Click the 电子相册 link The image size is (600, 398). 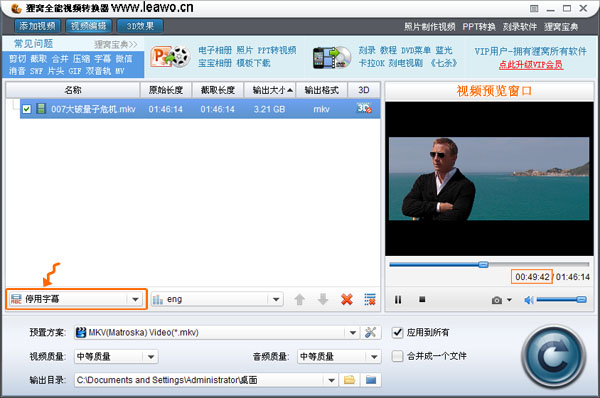(215, 50)
